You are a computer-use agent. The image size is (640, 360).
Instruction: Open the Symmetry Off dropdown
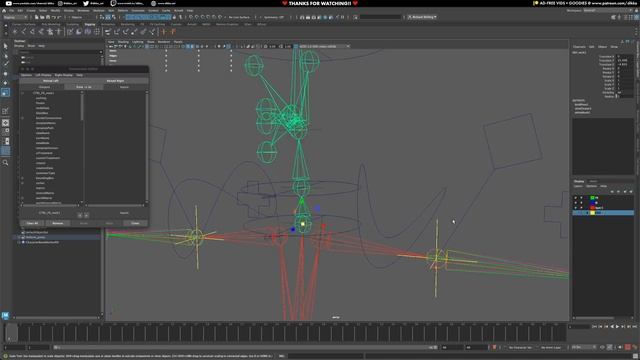273,17
